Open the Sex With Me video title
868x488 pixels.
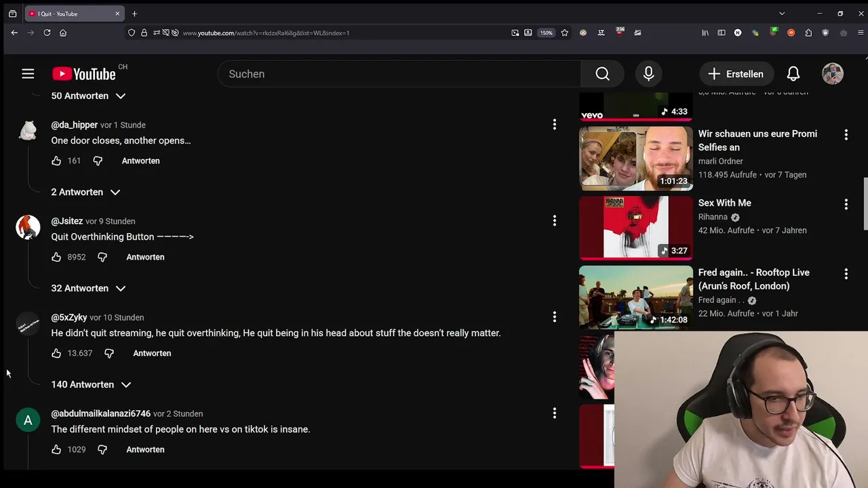[725, 203]
